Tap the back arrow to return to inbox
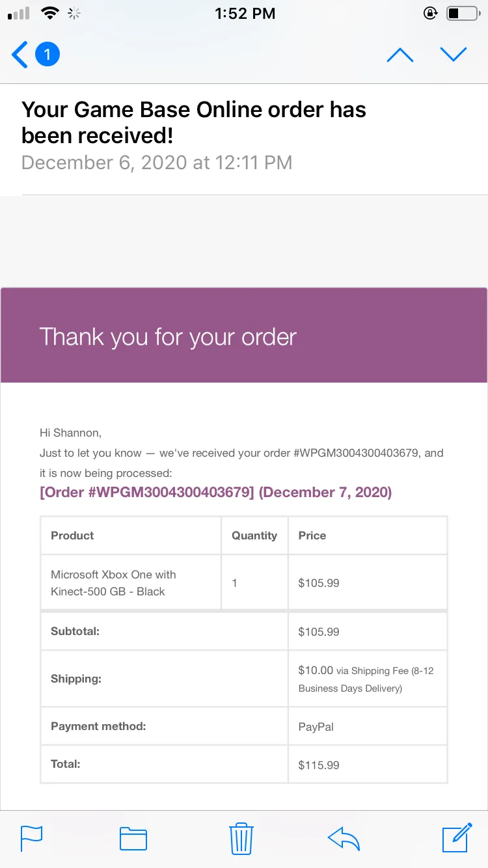The image size is (488, 868). [20, 55]
